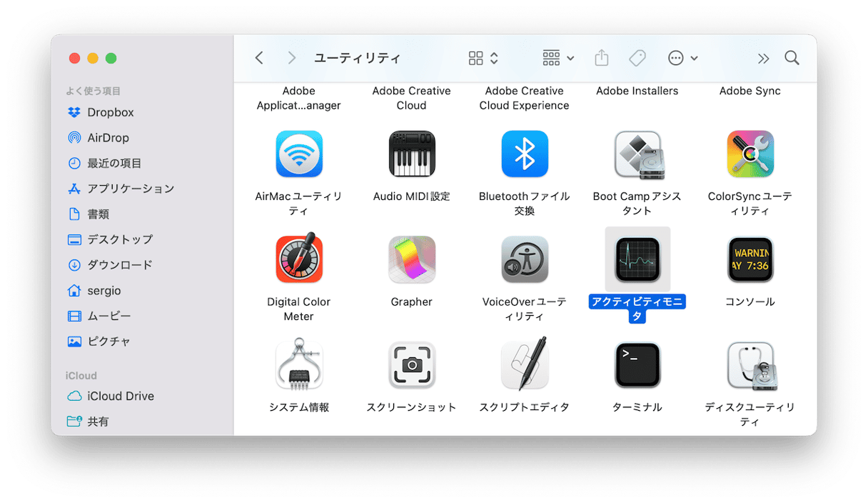This screenshot has width=868, height=503.
Task: Select the VoiceOver Utility icon
Action: tap(525, 259)
